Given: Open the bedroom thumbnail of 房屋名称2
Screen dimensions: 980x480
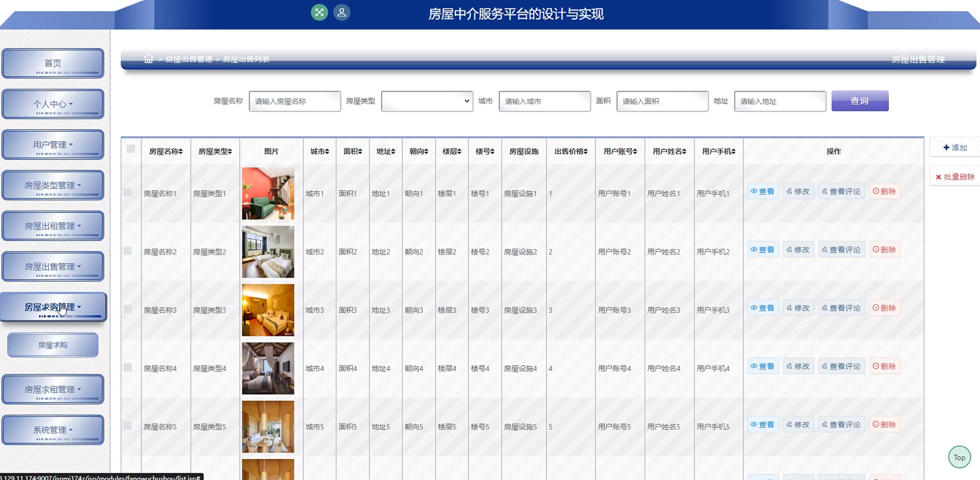Looking at the screenshot, I should (268, 252).
